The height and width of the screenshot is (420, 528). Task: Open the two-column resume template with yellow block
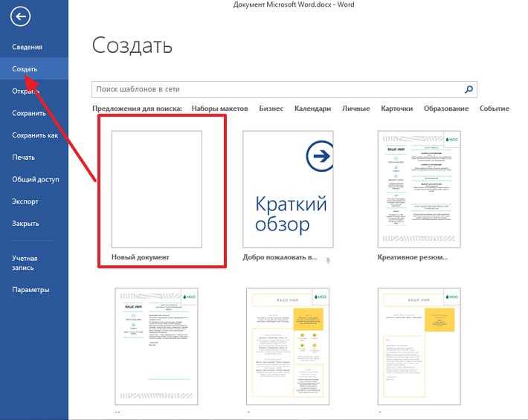[x=288, y=346]
